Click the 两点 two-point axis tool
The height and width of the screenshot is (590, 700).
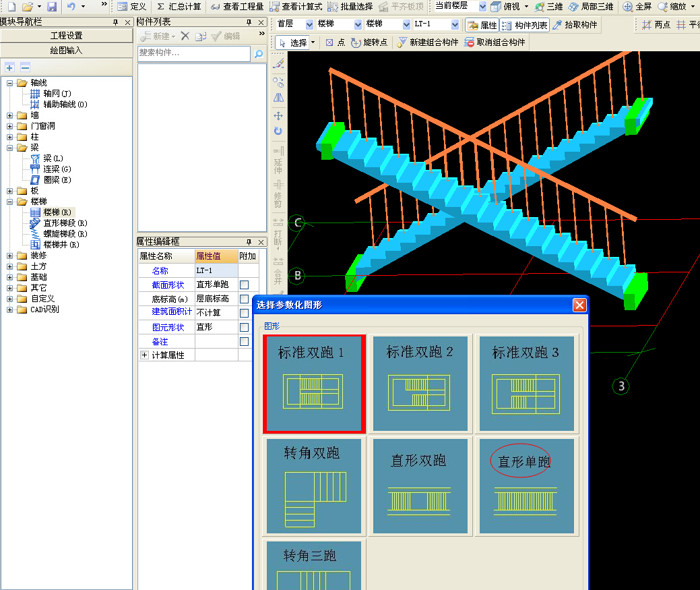pyautogui.click(x=656, y=25)
